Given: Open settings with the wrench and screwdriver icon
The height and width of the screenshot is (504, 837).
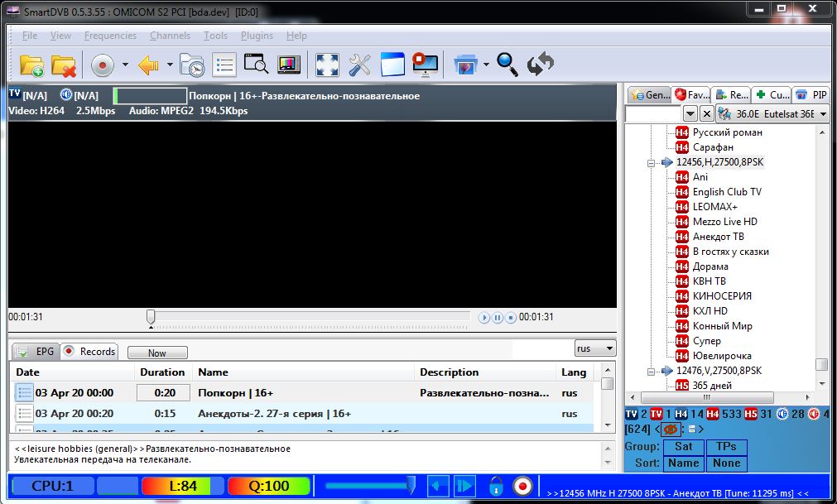Looking at the screenshot, I should pyautogui.click(x=360, y=65).
